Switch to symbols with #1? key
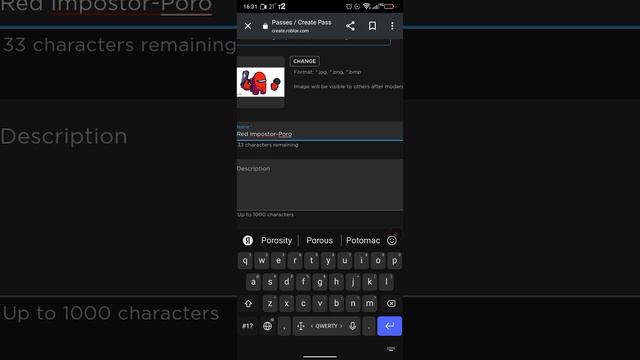Image resolution: width=640 pixels, height=360 pixels. 247,326
